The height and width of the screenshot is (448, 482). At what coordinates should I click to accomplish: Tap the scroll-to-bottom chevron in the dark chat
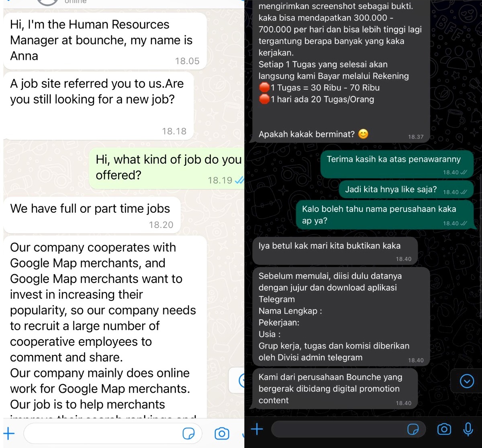(467, 381)
